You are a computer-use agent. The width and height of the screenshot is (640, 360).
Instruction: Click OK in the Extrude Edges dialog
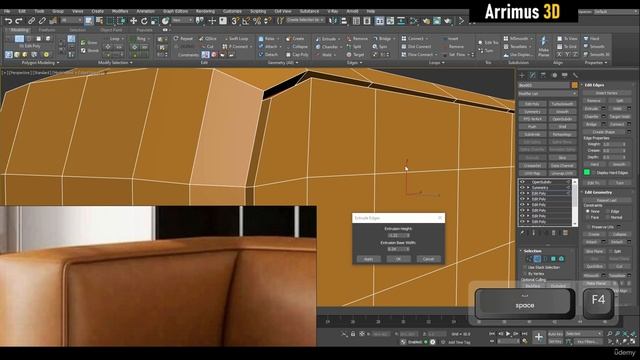[x=398, y=259]
